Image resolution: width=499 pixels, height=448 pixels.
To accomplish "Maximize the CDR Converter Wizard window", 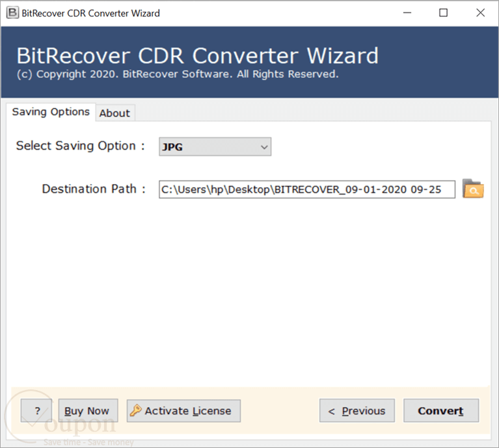I will (x=443, y=13).
